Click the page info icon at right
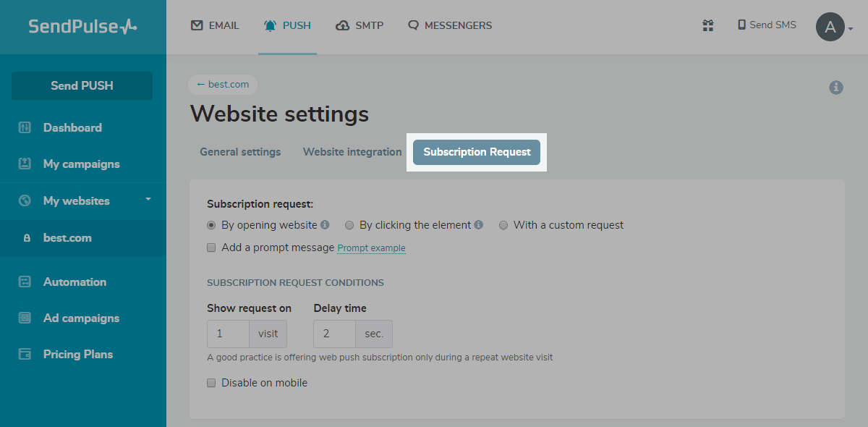 (836, 88)
